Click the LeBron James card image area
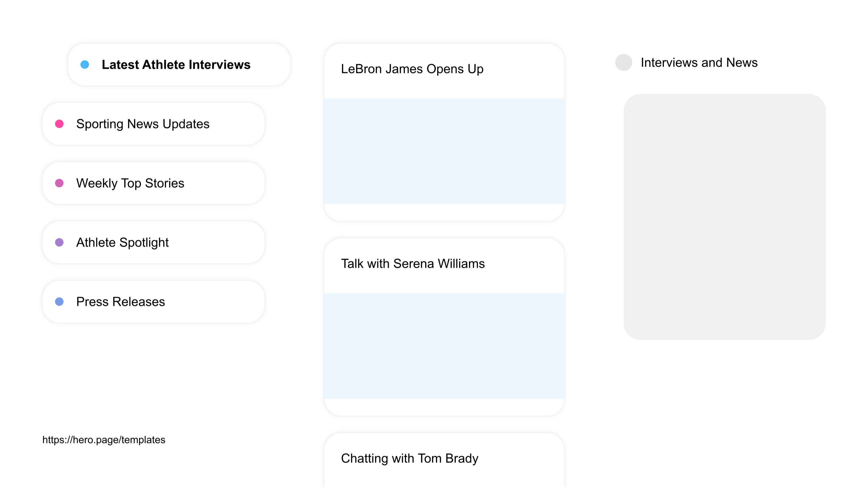Image resolution: width=868 pixels, height=488 pixels. (x=444, y=151)
